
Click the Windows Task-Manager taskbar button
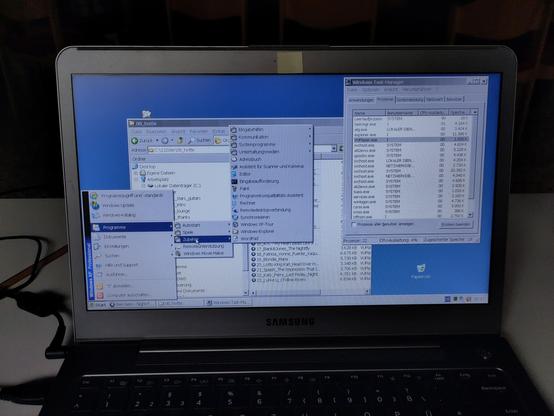[228, 303]
